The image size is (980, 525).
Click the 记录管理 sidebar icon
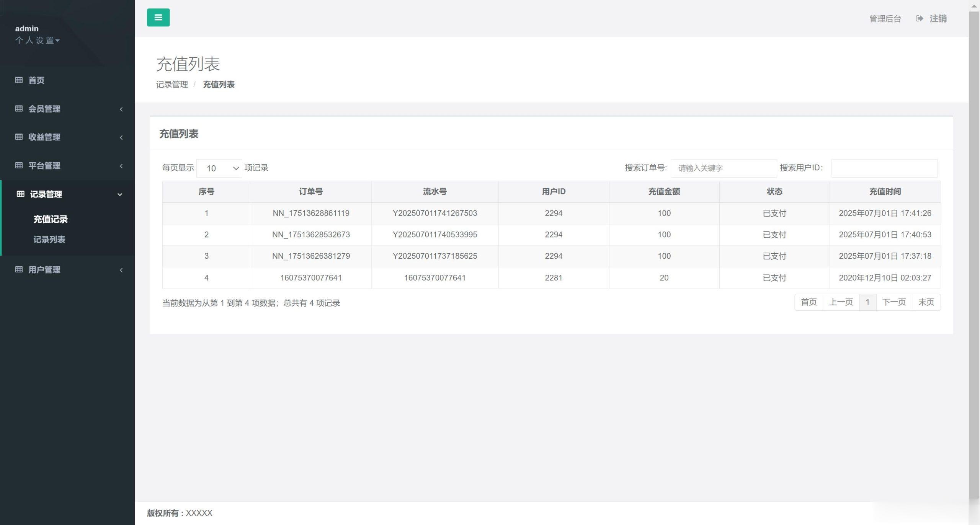tap(20, 194)
